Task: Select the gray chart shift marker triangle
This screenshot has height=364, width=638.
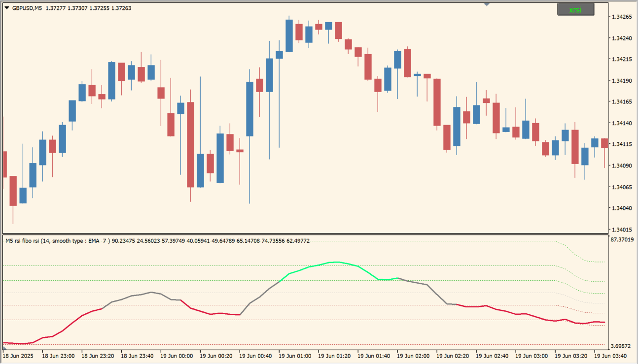Action: coord(487,4)
